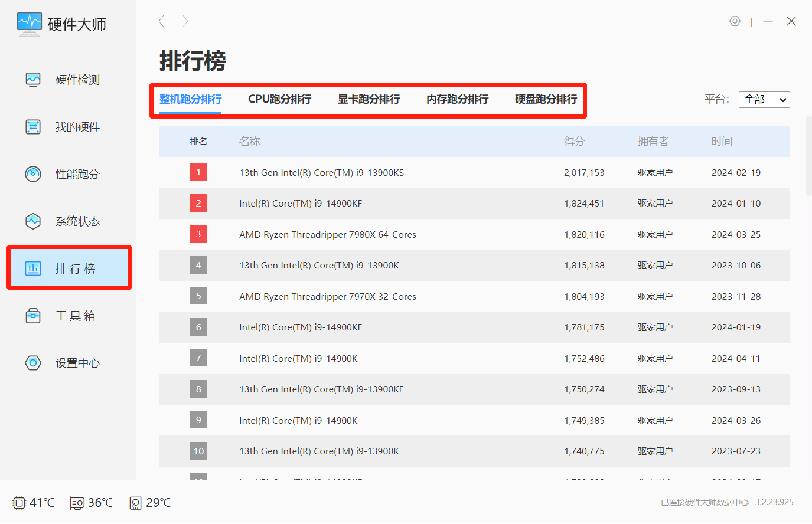The height and width of the screenshot is (524, 812).
Task: Select rank 3 red badge
Action: 198,234
